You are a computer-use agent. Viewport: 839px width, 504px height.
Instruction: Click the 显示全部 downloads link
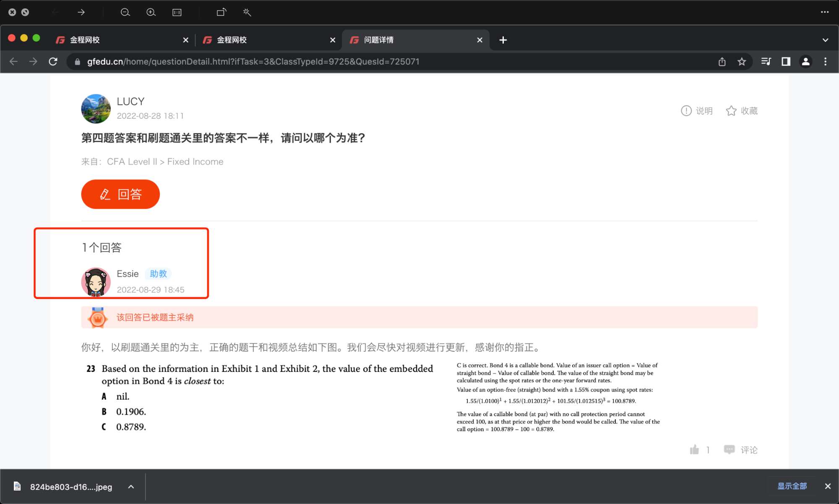[792, 486]
